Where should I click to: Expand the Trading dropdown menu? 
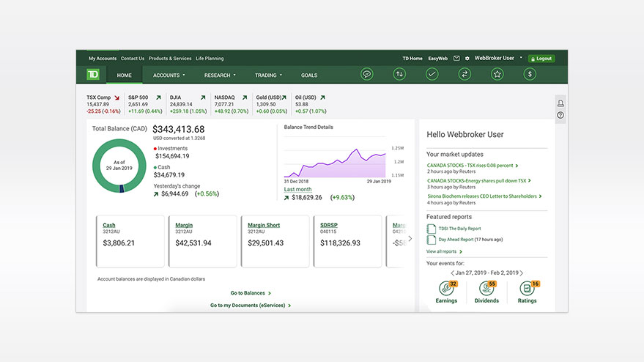pos(268,75)
